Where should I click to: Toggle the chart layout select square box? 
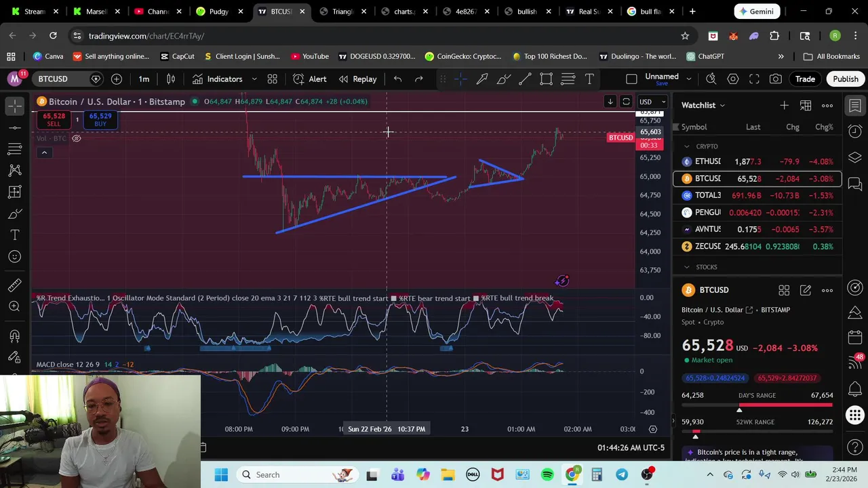click(x=631, y=79)
